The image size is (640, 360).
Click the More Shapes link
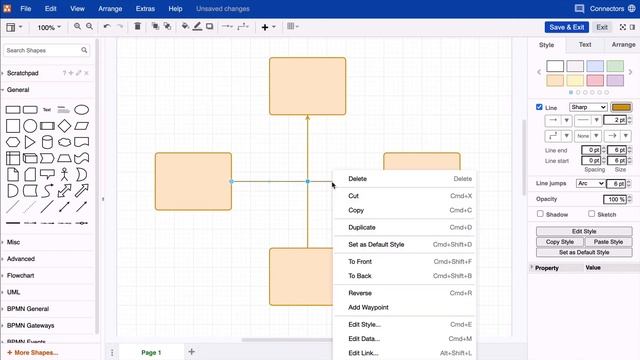[33, 352]
